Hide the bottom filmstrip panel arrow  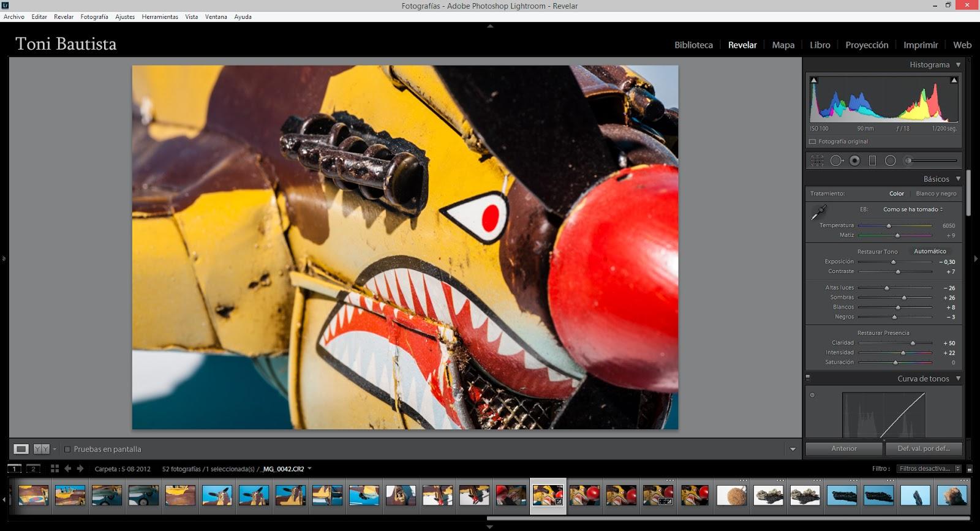coord(490,527)
